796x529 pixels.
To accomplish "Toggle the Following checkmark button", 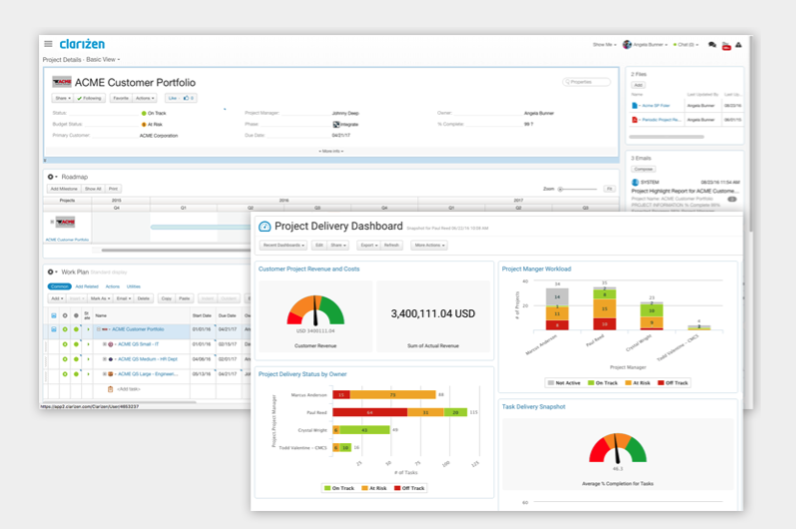I will tap(90, 99).
